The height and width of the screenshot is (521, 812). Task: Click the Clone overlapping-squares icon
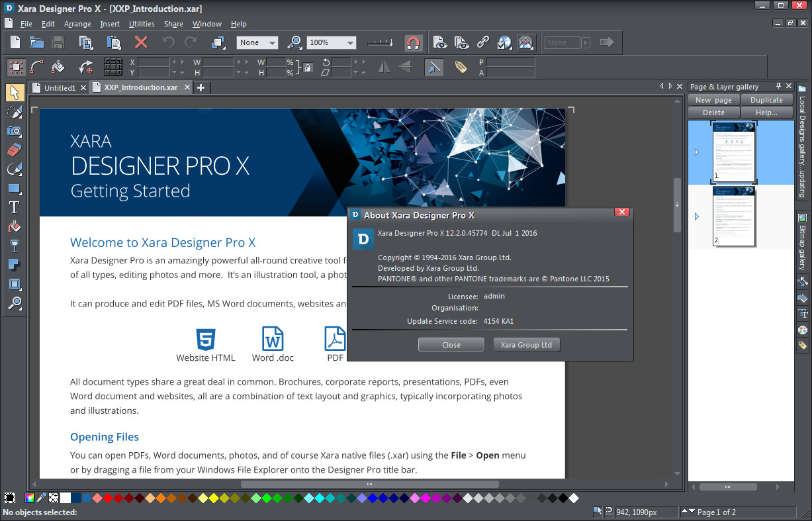point(218,42)
